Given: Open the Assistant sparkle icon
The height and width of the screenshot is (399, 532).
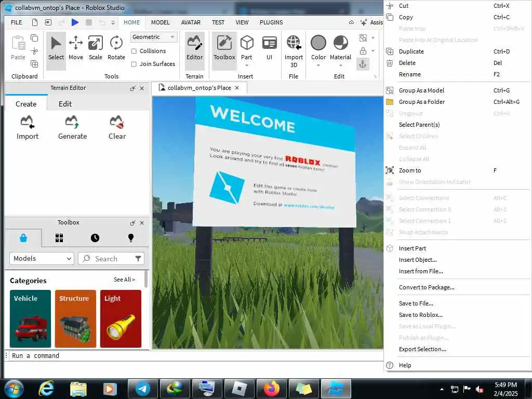Looking at the screenshot, I should 364,22.
